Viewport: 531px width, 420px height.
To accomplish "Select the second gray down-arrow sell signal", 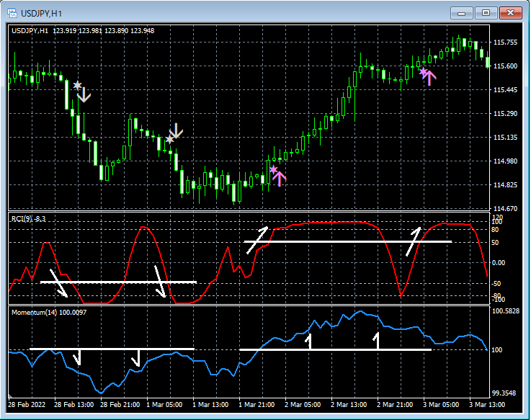I will coord(176,130).
